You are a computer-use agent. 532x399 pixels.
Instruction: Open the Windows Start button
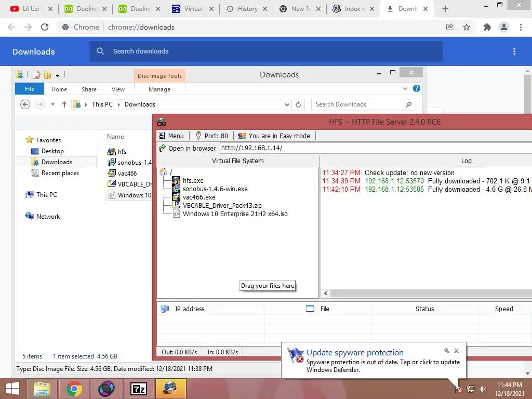point(12,389)
